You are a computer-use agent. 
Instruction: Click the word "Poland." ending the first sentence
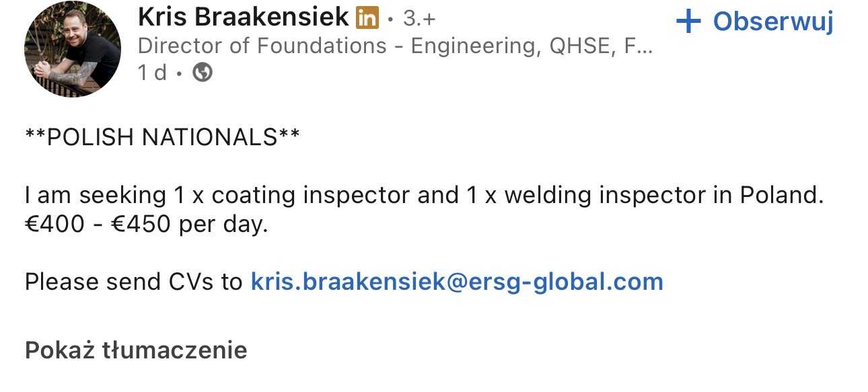coord(782,196)
